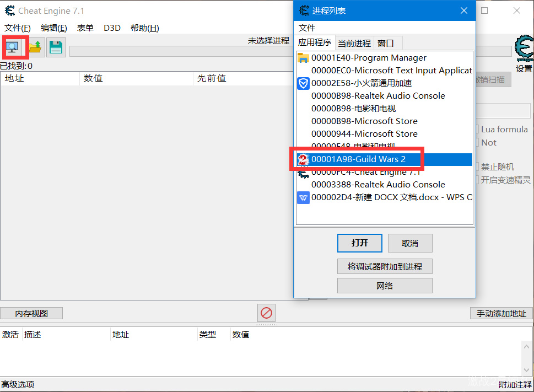
Task: Click the Guild Wars 2 game icon
Action: click(303, 159)
